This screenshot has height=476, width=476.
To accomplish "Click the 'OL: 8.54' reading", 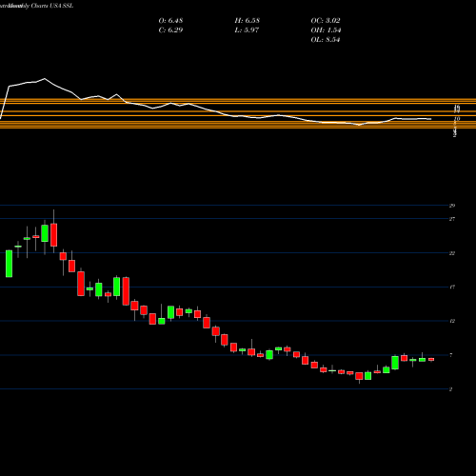I will [326, 40].
